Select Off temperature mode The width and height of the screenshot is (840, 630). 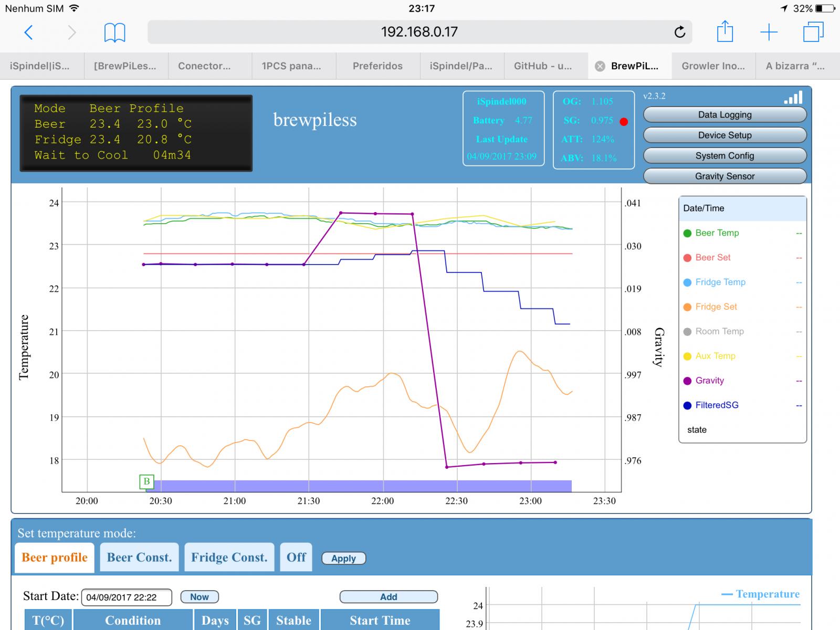[x=296, y=558]
